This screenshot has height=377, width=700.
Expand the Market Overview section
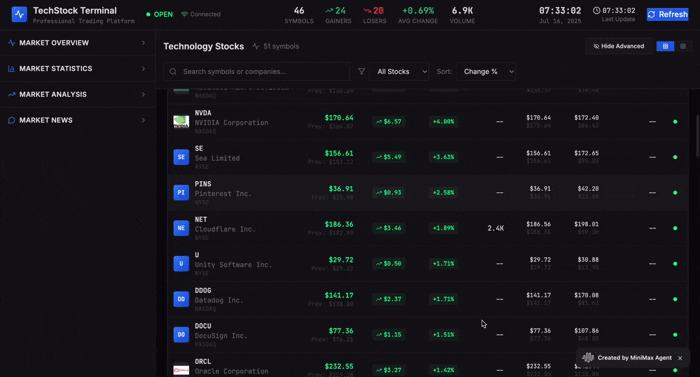click(x=78, y=43)
